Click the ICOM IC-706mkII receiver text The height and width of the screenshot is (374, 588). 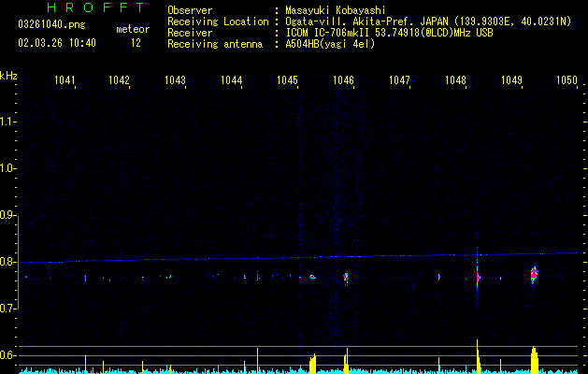click(389, 33)
